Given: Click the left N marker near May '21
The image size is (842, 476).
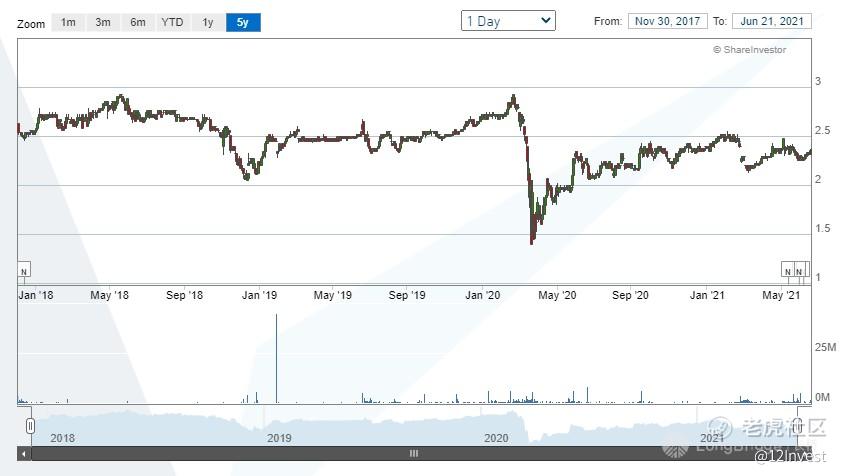Looking at the screenshot, I should 788,271.
